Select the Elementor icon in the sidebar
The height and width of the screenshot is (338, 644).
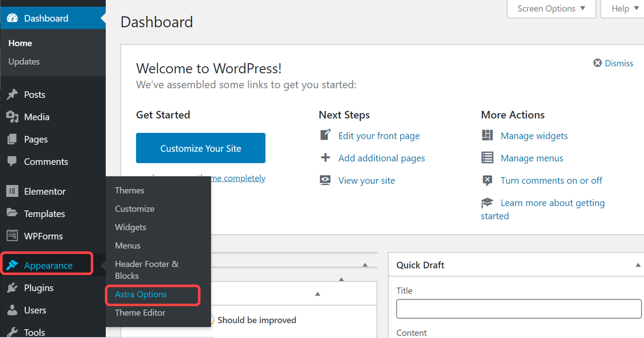click(14, 191)
